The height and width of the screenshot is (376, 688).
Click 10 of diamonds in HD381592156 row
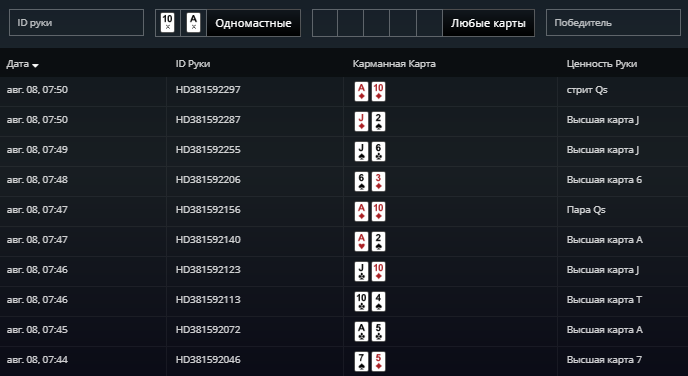[378, 211]
